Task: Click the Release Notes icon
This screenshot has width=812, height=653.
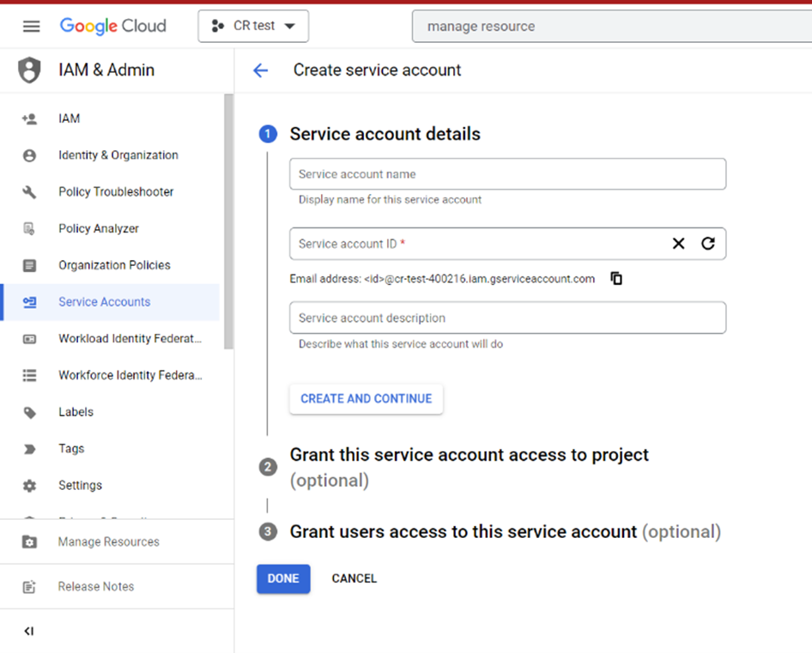Action: (x=29, y=587)
